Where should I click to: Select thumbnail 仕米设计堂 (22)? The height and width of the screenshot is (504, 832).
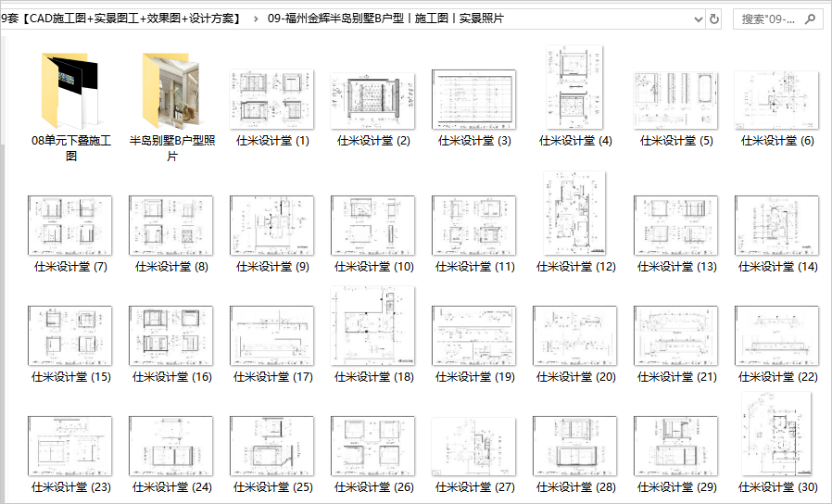(x=776, y=335)
